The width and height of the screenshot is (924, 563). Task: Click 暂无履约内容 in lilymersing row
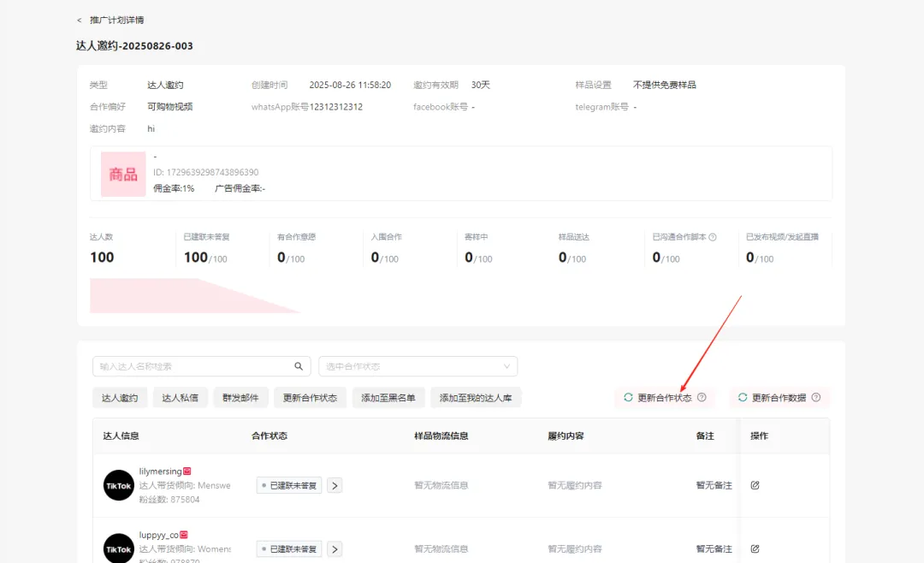click(x=575, y=485)
